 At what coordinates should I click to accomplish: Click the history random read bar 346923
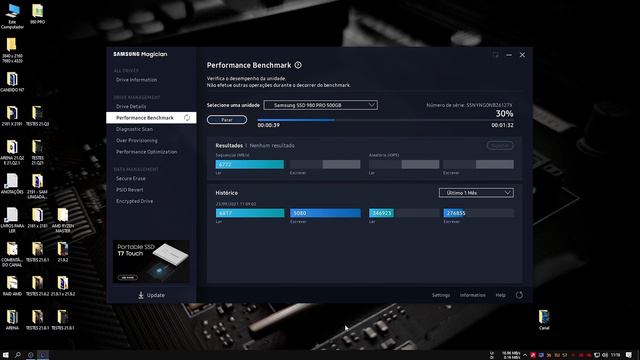(382, 213)
